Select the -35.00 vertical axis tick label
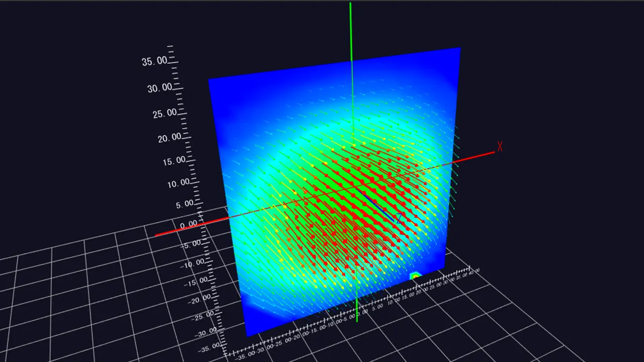 [210, 347]
